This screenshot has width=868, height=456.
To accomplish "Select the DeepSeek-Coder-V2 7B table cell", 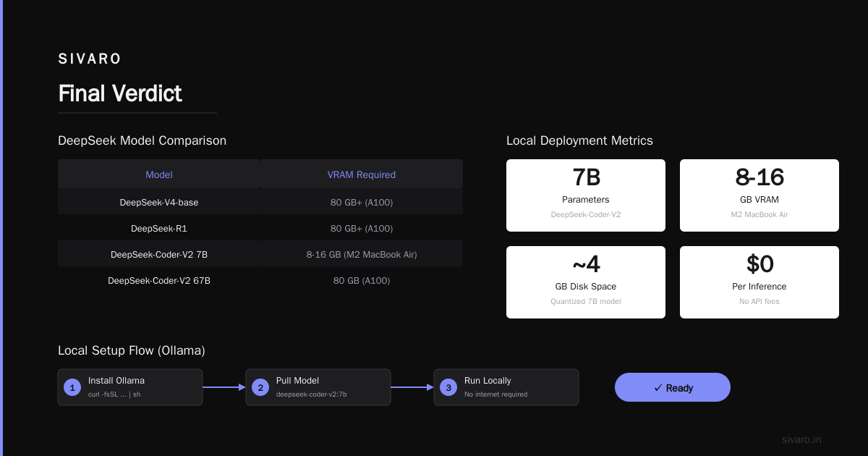I will pos(159,254).
